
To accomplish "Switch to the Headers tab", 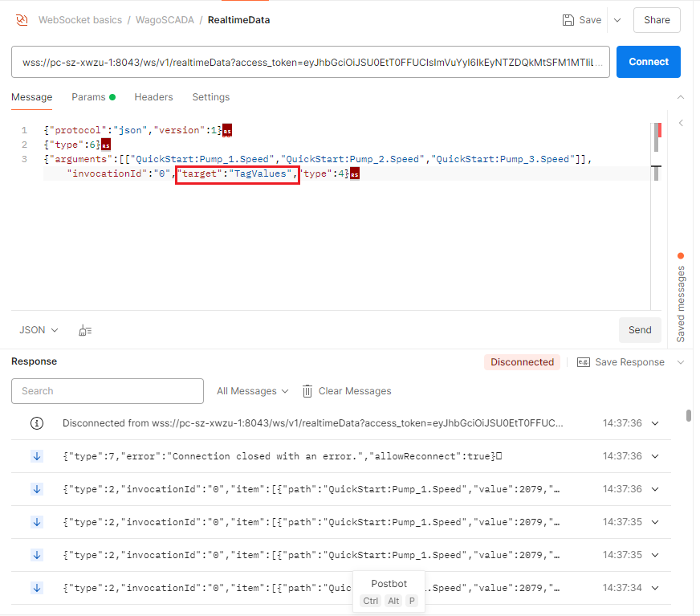I will pos(153,97).
